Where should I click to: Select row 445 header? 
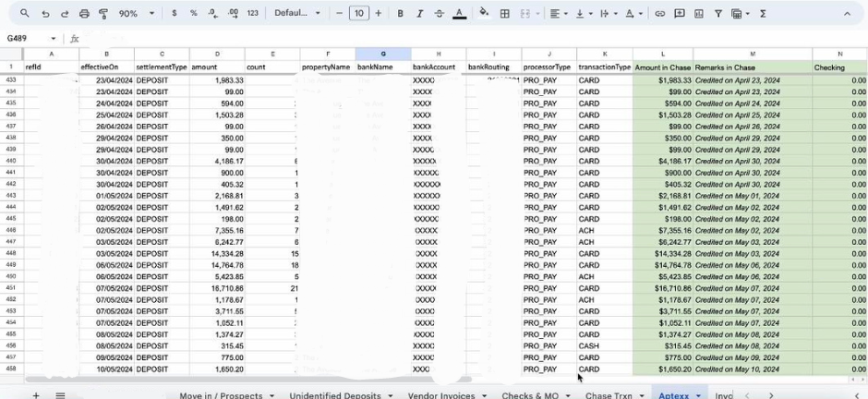11,219
